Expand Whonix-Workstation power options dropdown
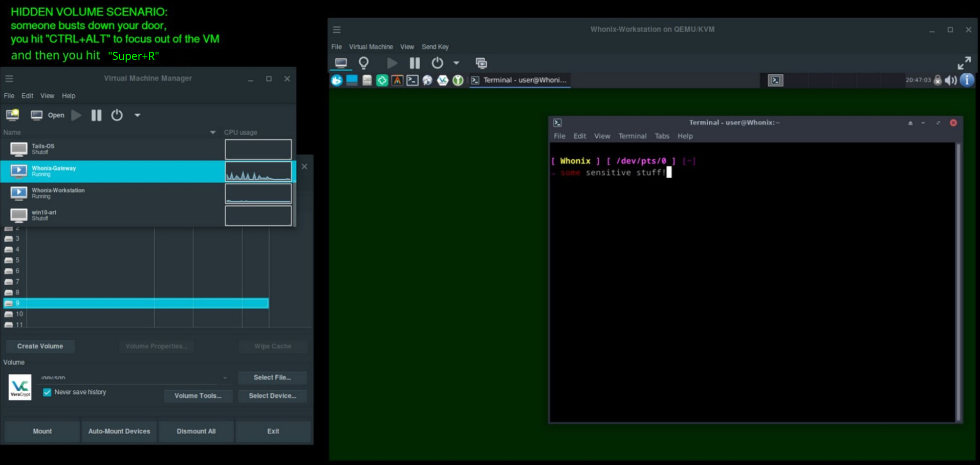 456,63
